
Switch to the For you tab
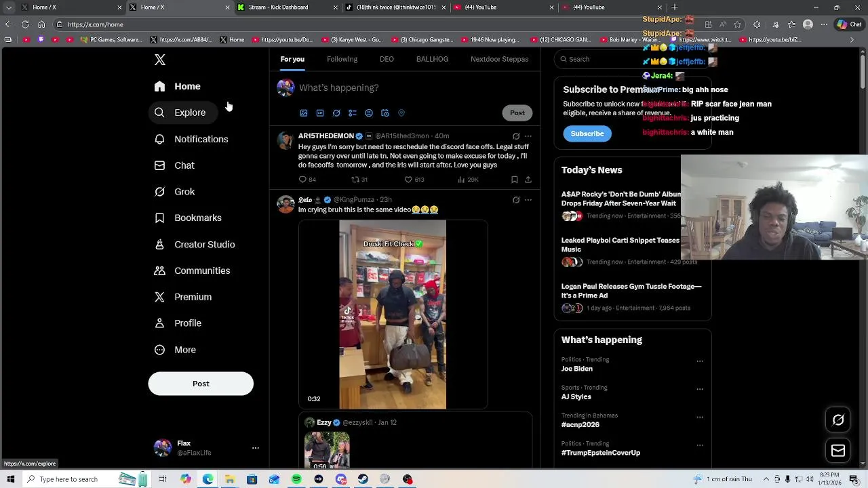(x=292, y=59)
